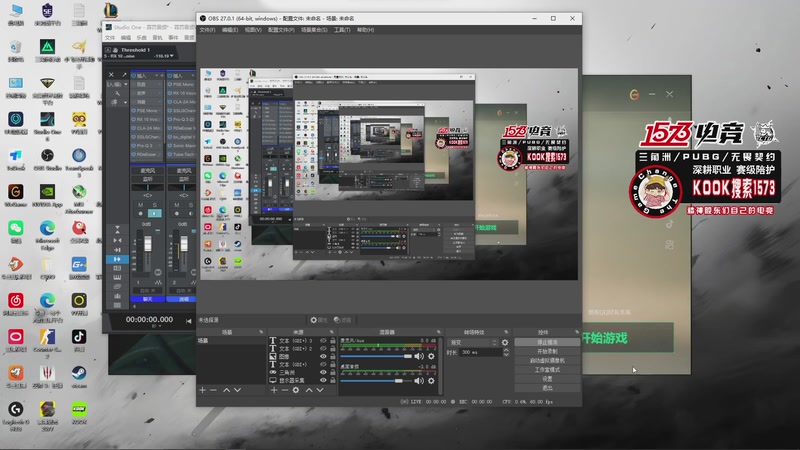Open 视图(V) menu in OBS
The height and width of the screenshot is (450, 800).
click(253, 30)
